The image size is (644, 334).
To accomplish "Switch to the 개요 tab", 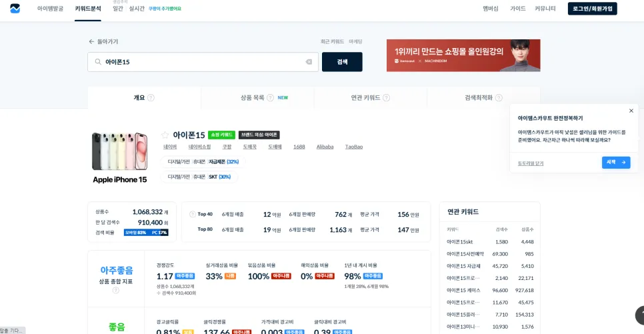I will [144, 98].
